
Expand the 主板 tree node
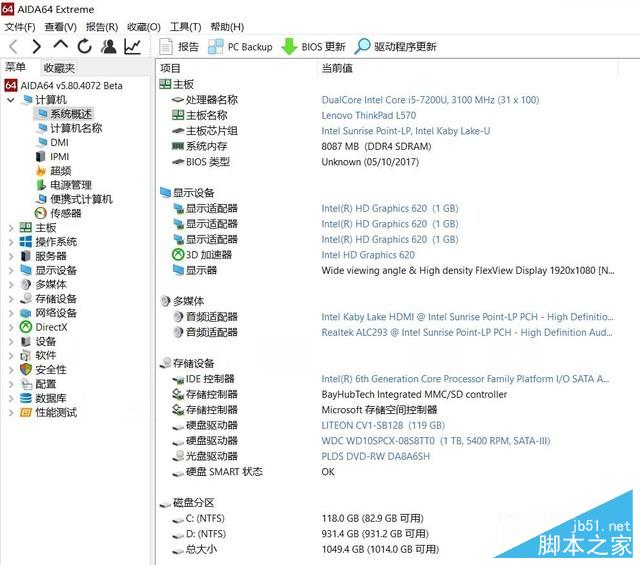coord(11,228)
